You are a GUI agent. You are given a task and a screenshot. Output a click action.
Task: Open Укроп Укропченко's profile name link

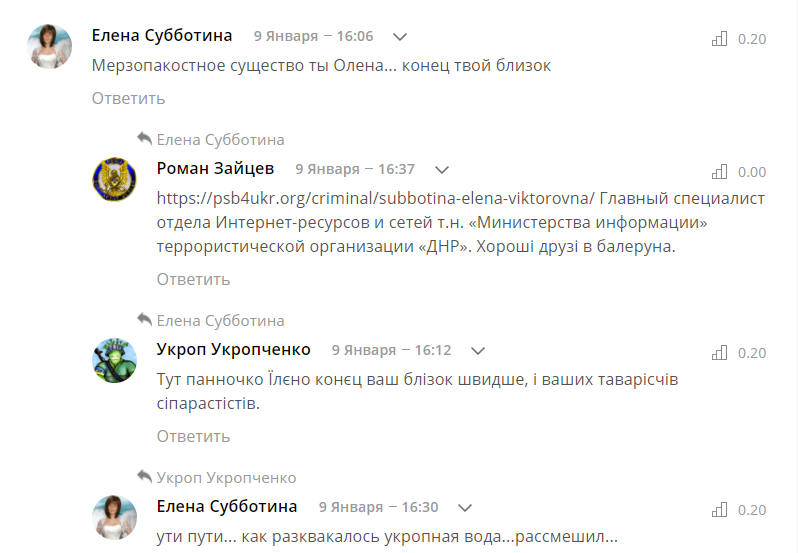click(x=234, y=350)
